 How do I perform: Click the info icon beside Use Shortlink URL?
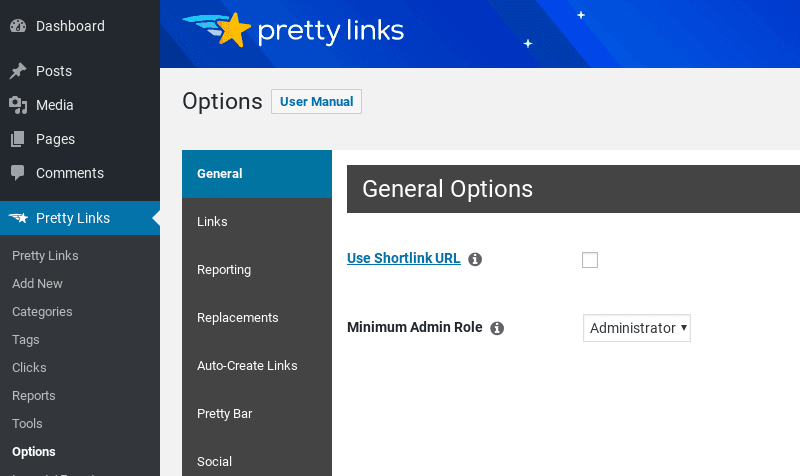[475, 259]
